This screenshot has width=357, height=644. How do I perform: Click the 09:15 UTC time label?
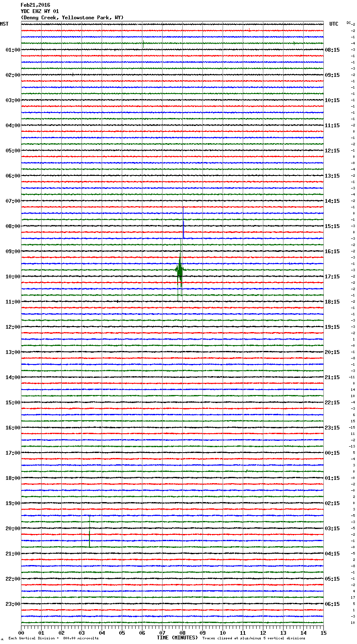[x=332, y=75]
